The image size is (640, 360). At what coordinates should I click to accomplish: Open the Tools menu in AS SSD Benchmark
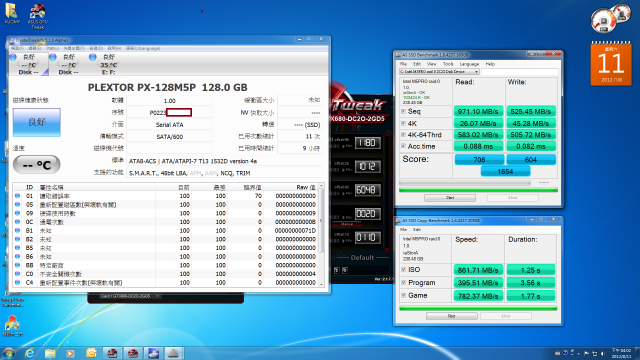click(x=448, y=64)
